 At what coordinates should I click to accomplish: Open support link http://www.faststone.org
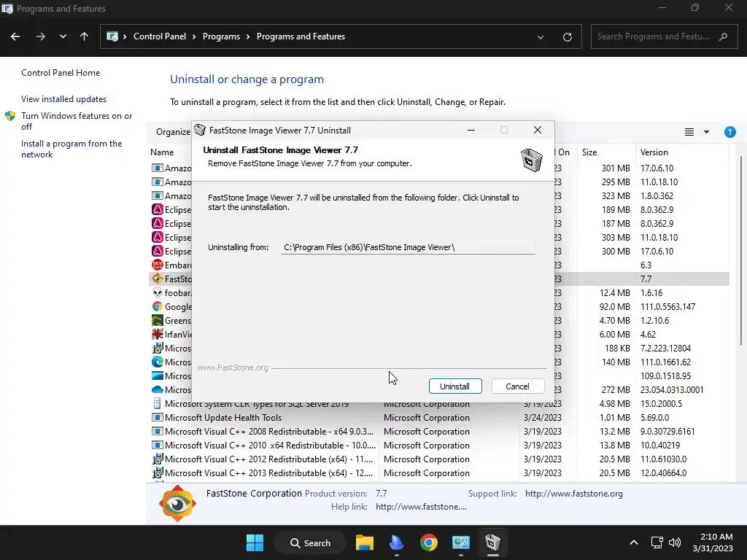pyautogui.click(x=574, y=494)
